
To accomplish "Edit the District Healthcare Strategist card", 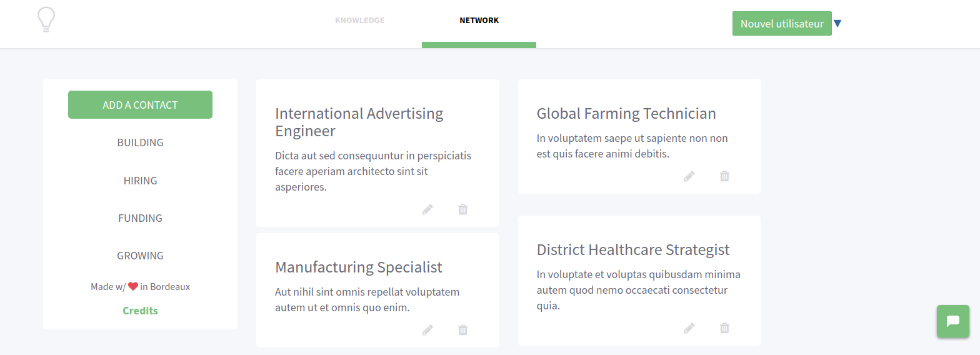I will click(689, 327).
